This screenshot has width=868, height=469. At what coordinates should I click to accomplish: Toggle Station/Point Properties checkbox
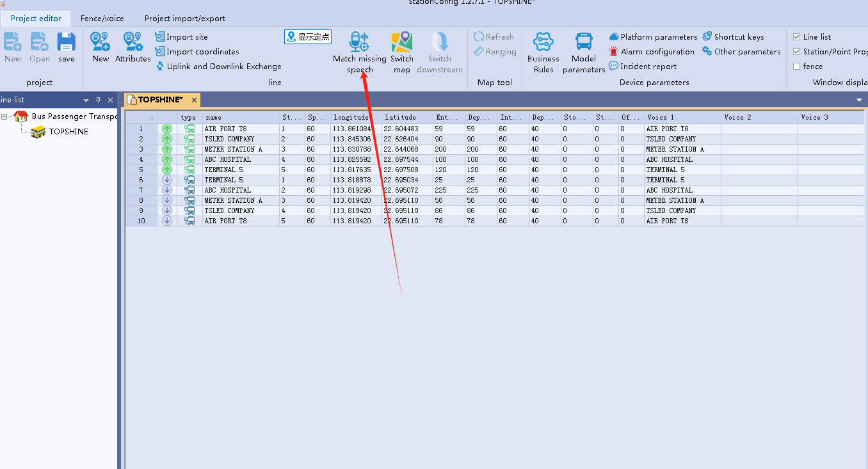tap(797, 52)
